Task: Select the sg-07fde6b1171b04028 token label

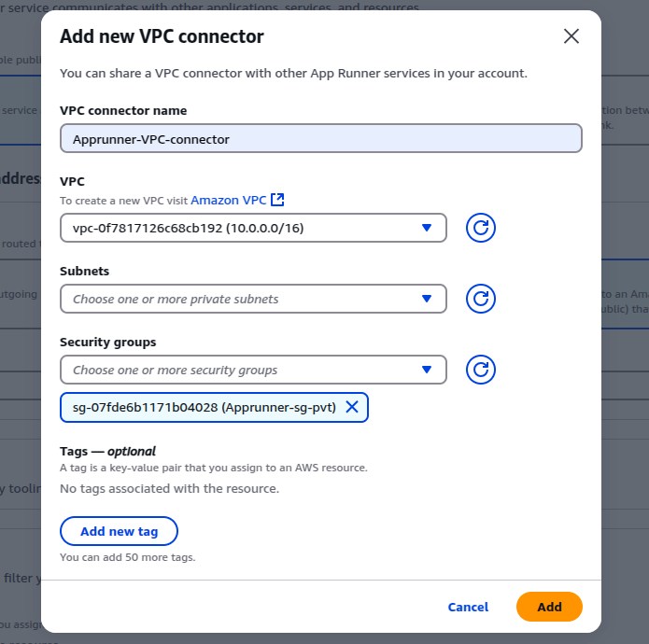Action: coord(204,407)
